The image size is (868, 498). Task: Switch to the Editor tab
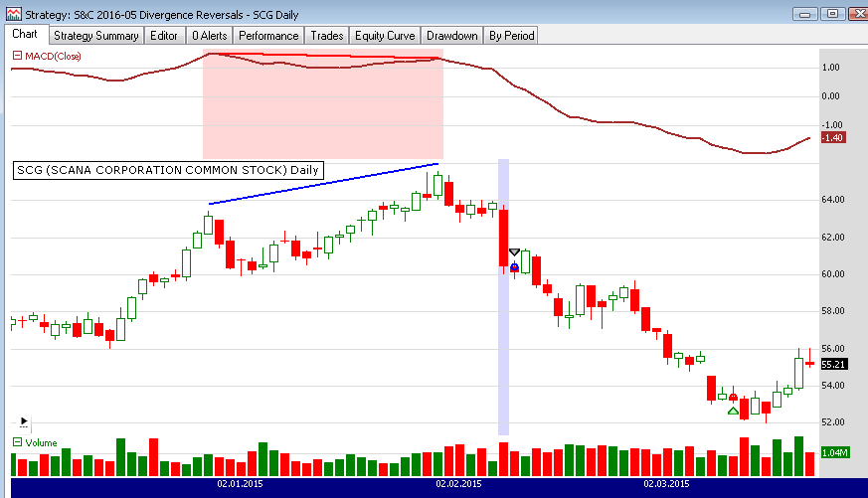[163, 36]
